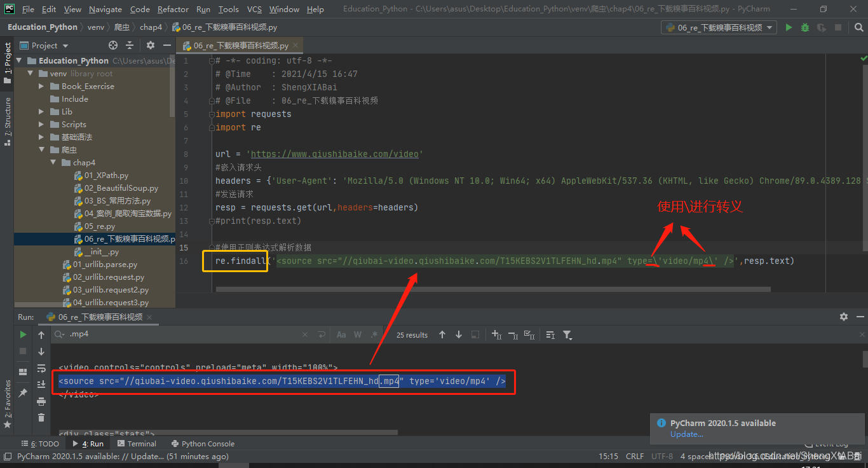Switch to the Python Console tab

click(203, 444)
